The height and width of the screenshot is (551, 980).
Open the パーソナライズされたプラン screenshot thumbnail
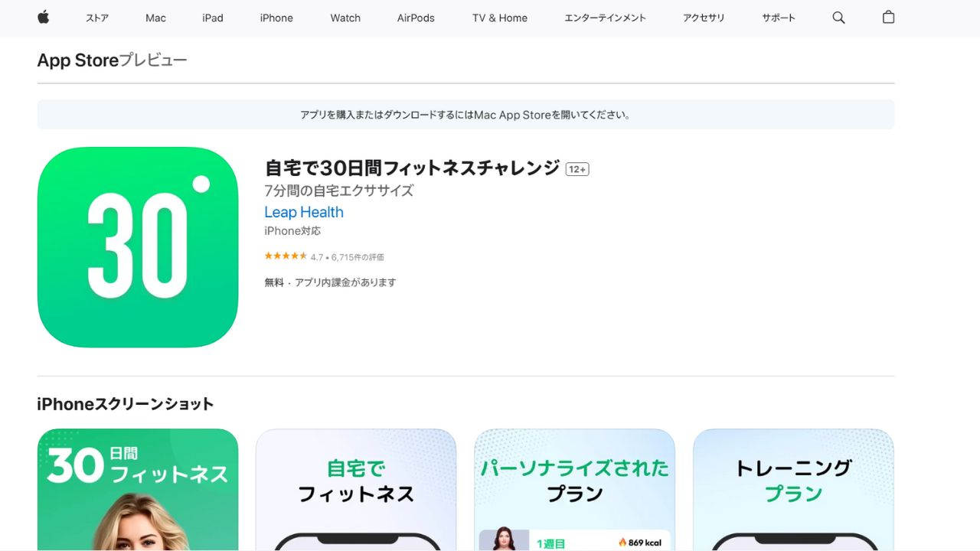tap(575, 490)
